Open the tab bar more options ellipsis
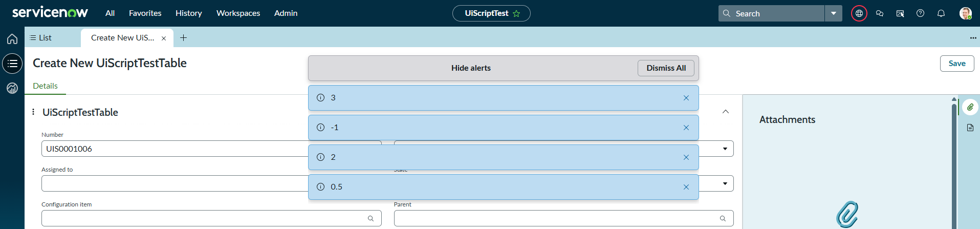This screenshot has height=229, width=980. point(973,38)
